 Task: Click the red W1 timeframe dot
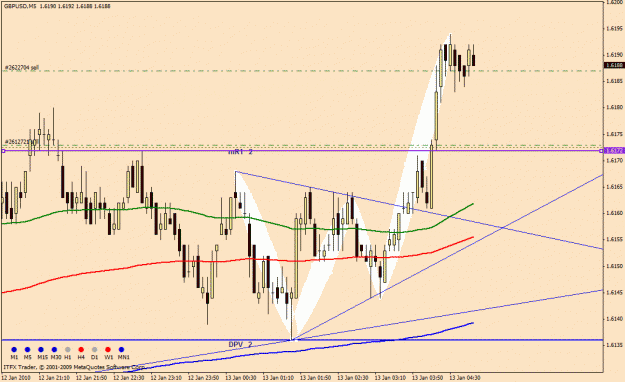(x=108, y=350)
